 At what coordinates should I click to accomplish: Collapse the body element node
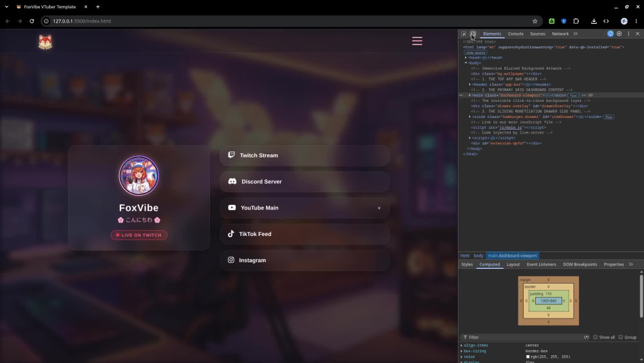pos(466,63)
